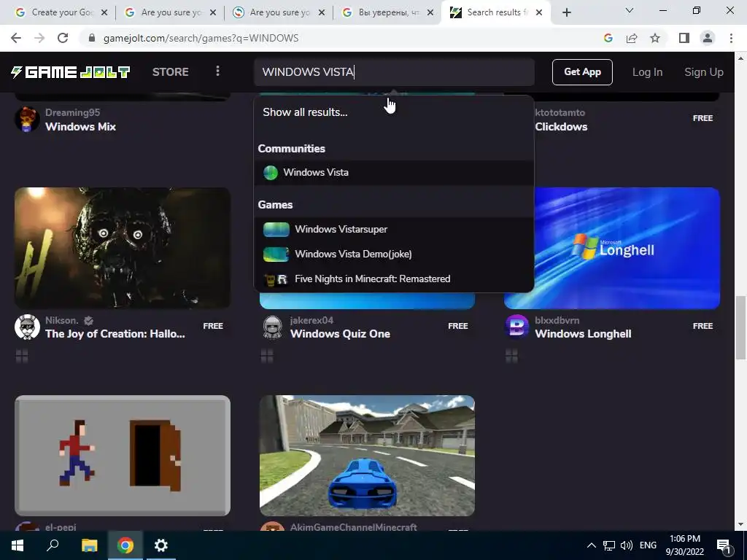Open the three-dot menu beside STORE
Screen dimensions: 747x560
pos(217,71)
